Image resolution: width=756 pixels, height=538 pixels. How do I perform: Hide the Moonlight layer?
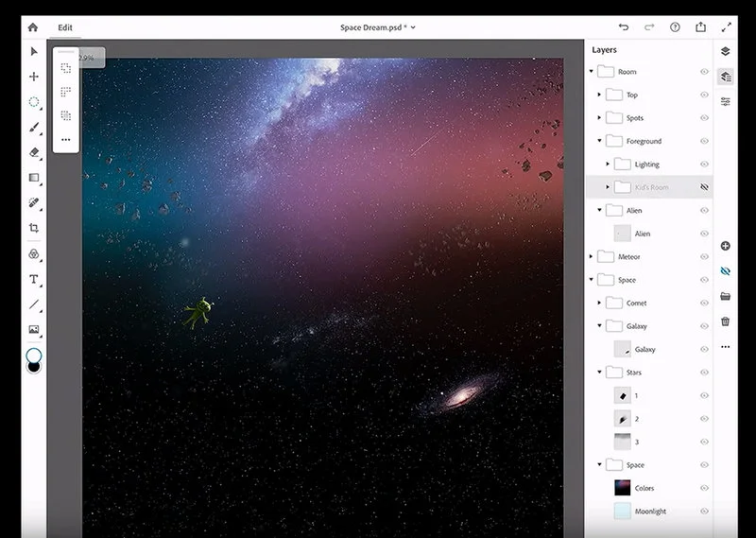click(704, 512)
